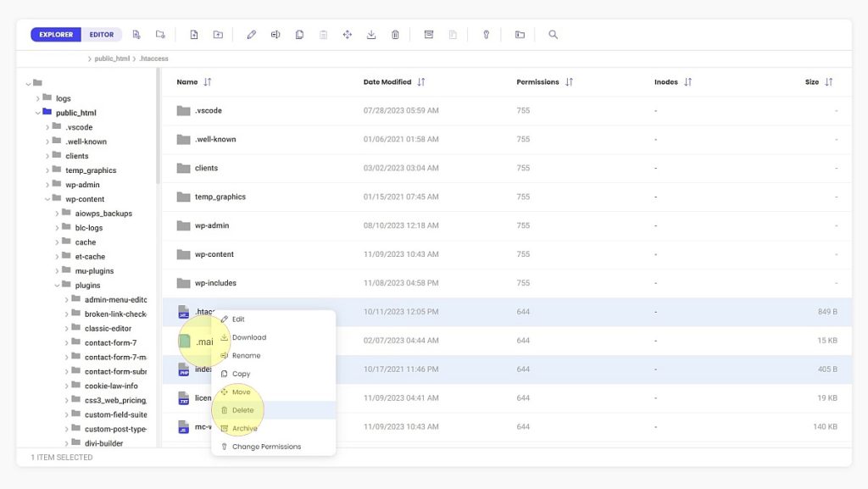This screenshot has width=868, height=489.
Task: Click the folder icon beside the search icon
Action: pyautogui.click(x=520, y=34)
